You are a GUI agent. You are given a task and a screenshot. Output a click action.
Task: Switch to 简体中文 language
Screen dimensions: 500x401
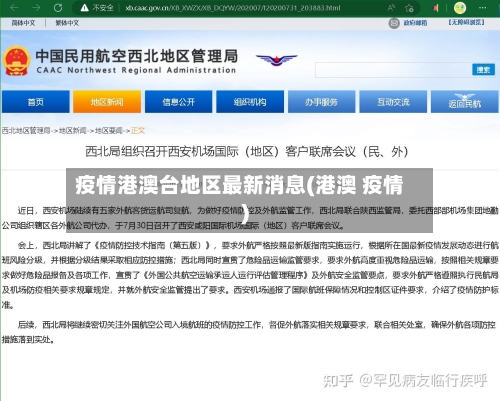23,23
